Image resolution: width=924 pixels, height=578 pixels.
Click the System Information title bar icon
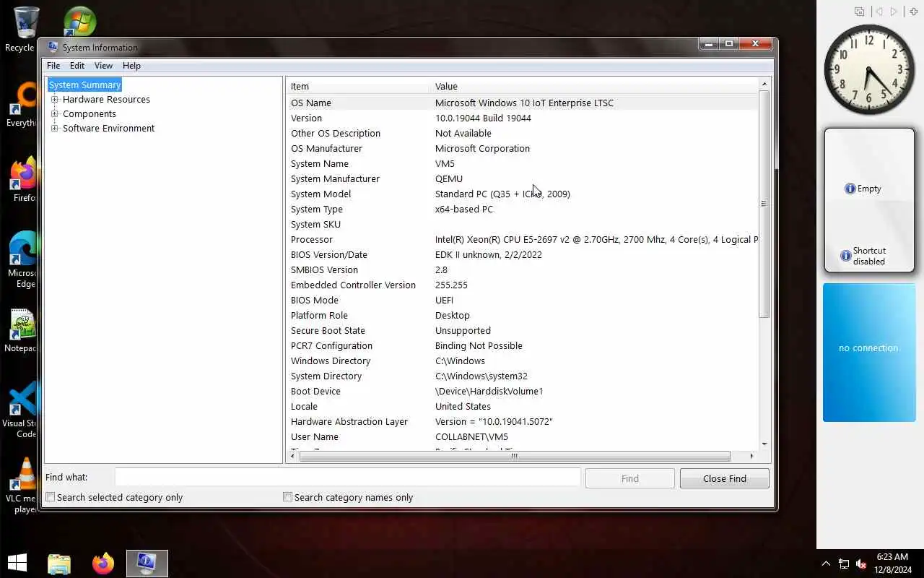tap(53, 47)
